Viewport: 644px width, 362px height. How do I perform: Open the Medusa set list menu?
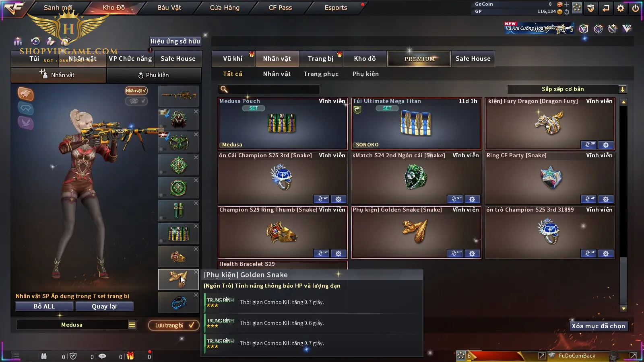pos(132,325)
